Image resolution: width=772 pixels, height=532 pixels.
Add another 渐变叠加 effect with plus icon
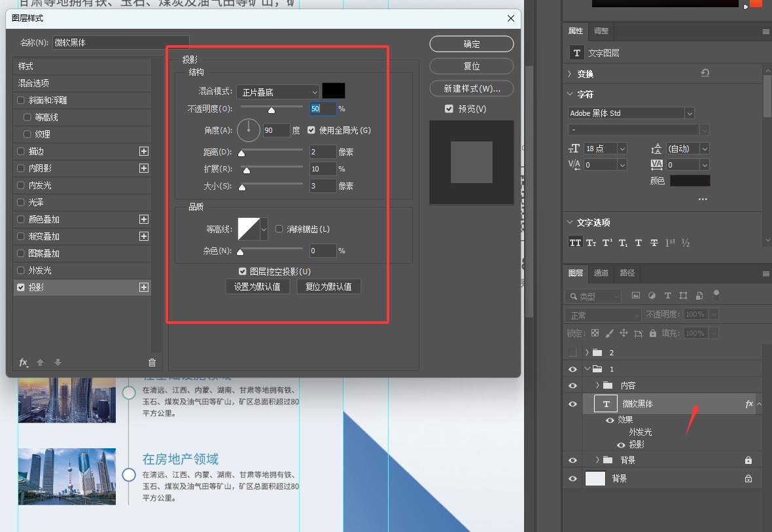[x=144, y=236]
